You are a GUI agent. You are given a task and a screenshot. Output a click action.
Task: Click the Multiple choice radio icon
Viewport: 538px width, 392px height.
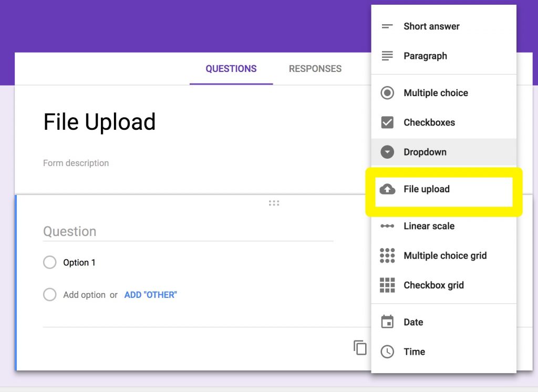coord(387,92)
